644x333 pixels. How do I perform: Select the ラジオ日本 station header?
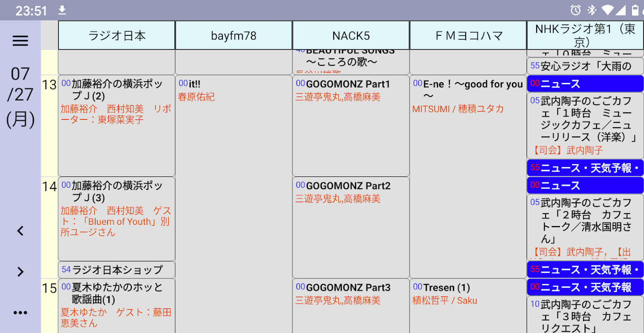pyautogui.click(x=117, y=35)
